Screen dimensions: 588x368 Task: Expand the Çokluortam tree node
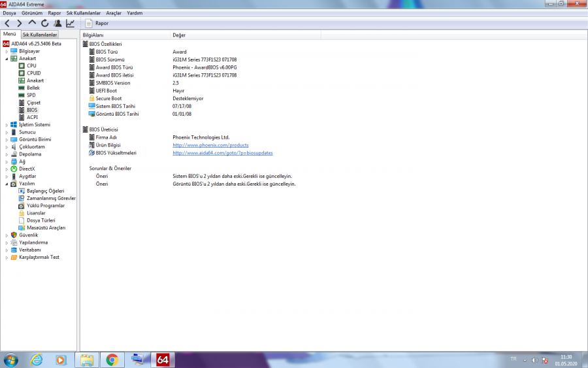7,147
